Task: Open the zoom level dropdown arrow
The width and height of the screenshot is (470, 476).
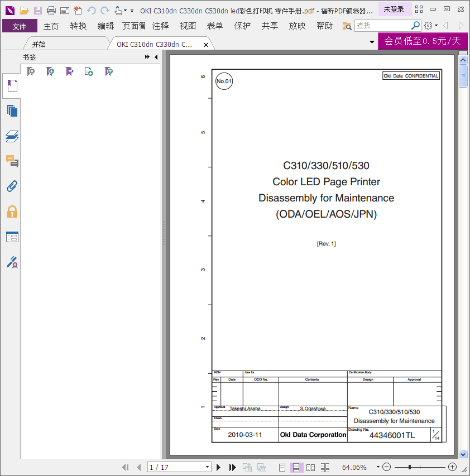Action: (378, 467)
